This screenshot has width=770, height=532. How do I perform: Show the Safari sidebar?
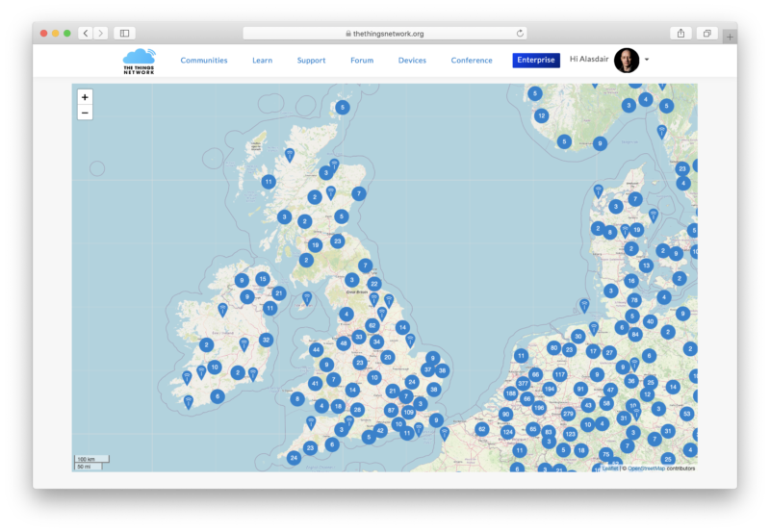click(124, 33)
